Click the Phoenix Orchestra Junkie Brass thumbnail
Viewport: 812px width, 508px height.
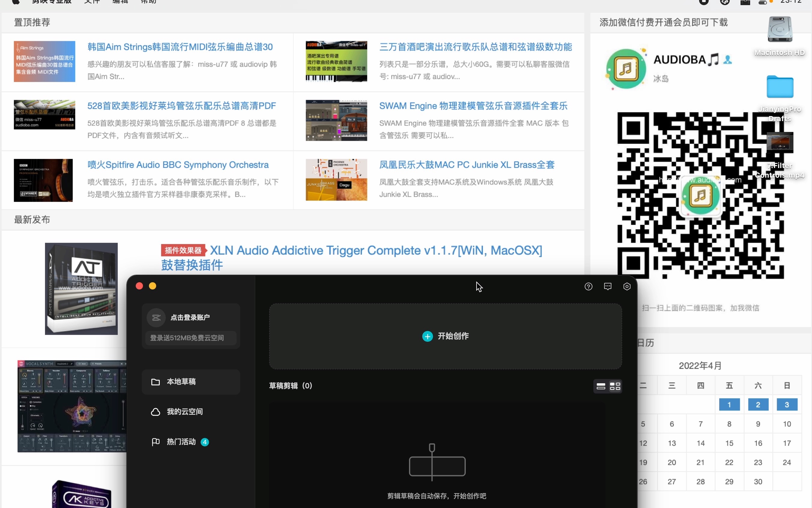coord(336,180)
